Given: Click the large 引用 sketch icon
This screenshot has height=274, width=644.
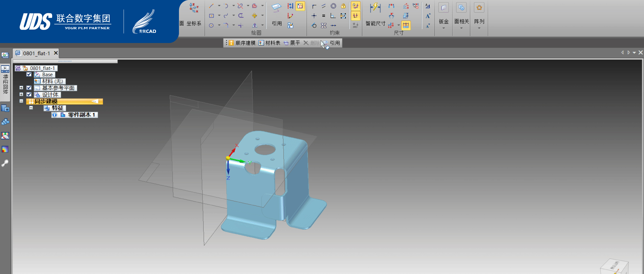Looking at the screenshot, I should 277,8.
